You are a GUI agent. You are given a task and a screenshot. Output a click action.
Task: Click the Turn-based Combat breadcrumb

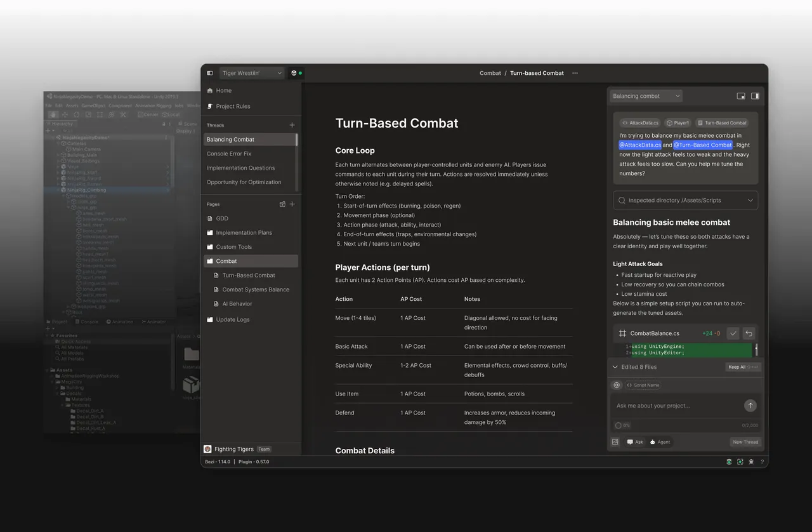pyautogui.click(x=537, y=73)
